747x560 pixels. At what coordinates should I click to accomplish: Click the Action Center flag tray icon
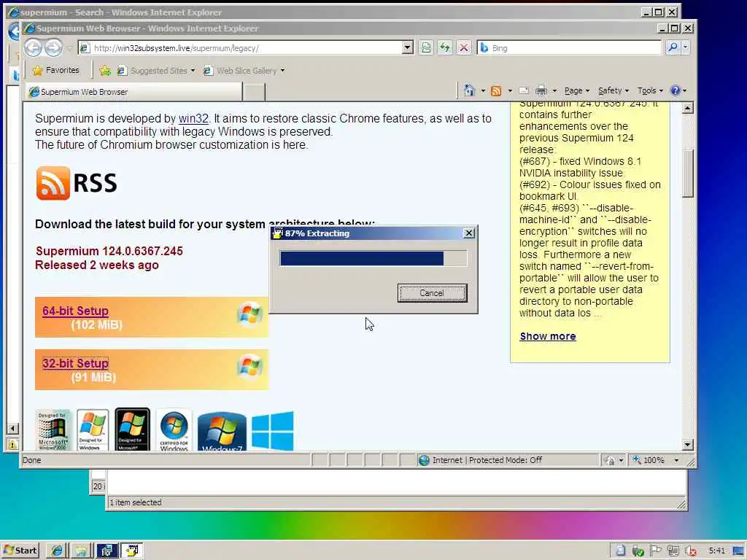tap(656, 551)
